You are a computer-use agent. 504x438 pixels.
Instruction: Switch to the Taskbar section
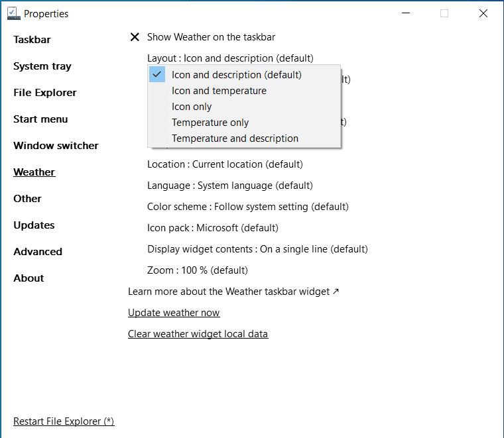[32, 40]
